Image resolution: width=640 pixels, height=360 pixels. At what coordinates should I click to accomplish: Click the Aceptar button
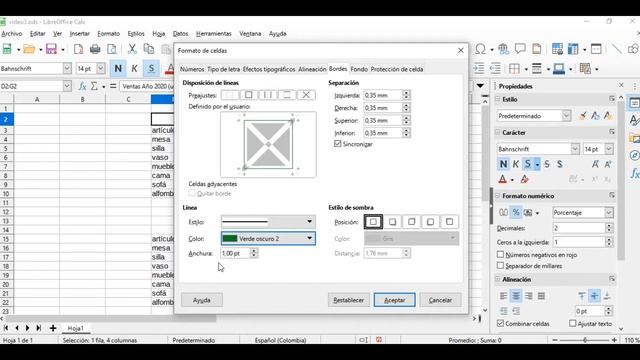tap(395, 300)
